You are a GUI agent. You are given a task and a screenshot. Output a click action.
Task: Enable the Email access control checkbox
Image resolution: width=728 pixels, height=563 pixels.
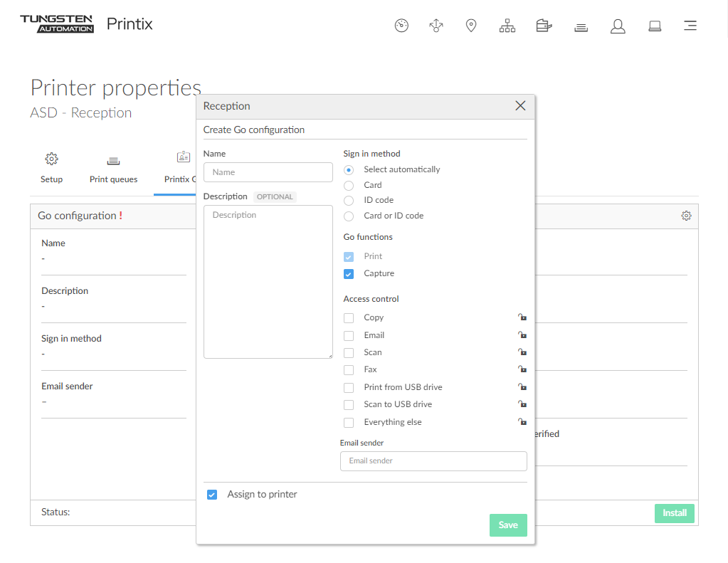349,335
